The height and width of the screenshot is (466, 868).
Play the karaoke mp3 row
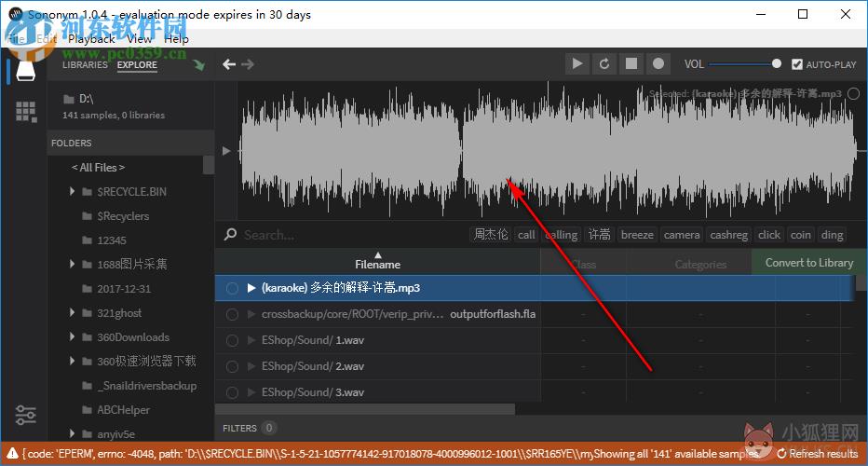point(251,288)
